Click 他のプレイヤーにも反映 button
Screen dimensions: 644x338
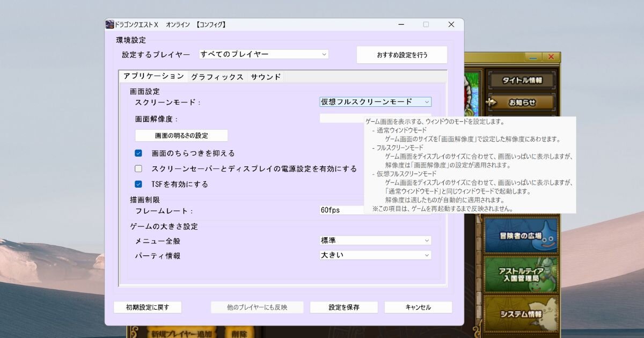257,307
